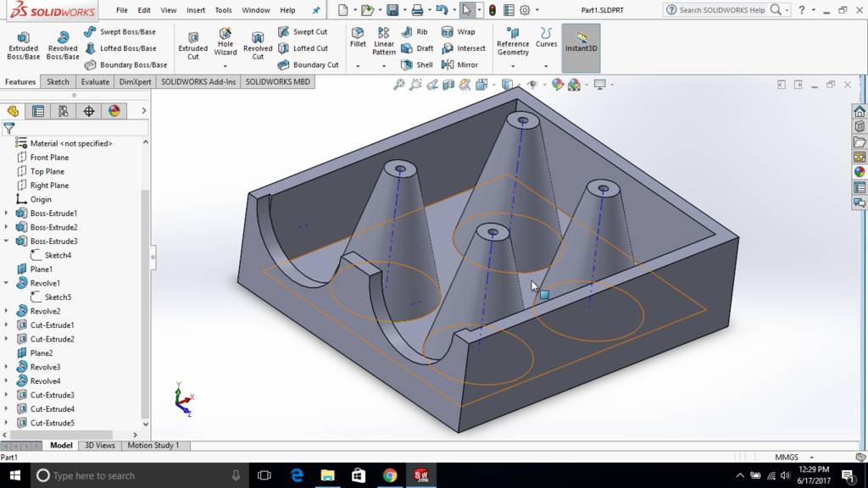Use the Mirror feature
This screenshot has height=488, width=868.
(x=459, y=64)
